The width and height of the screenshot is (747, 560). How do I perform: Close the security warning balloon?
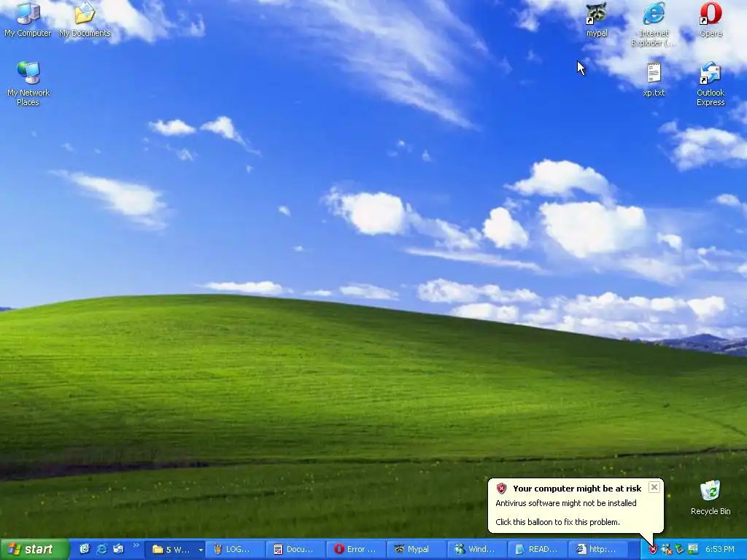tap(654, 486)
